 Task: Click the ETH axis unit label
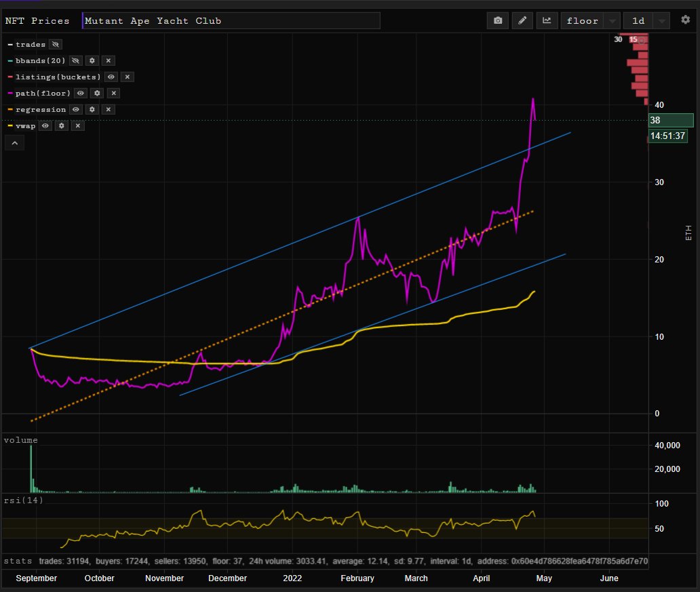[x=688, y=233]
